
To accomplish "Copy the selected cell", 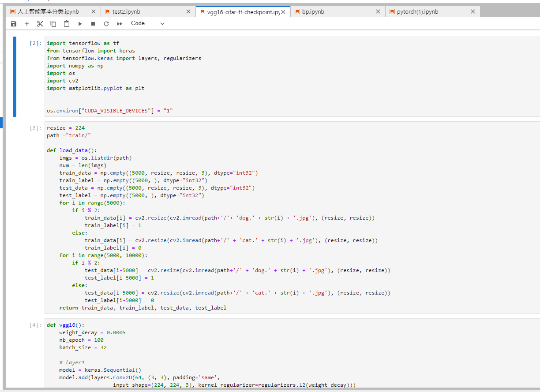I will point(53,24).
